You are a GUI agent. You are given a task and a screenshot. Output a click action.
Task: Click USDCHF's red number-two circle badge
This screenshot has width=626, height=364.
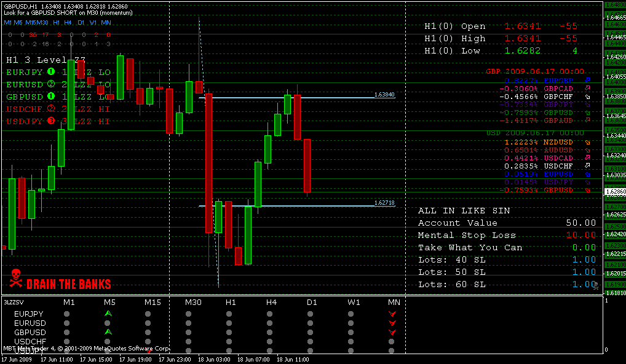pyautogui.click(x=50, y=109)
